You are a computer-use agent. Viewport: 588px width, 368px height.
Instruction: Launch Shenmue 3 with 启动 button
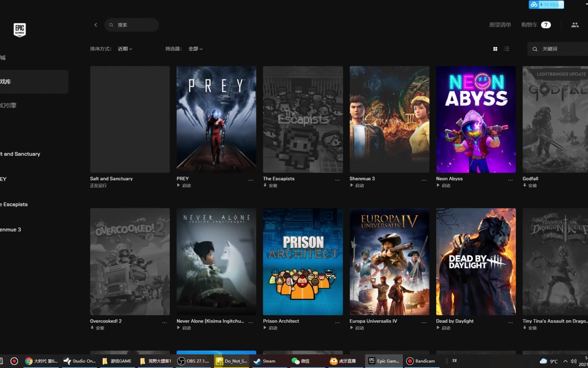[x=357, y=186]
